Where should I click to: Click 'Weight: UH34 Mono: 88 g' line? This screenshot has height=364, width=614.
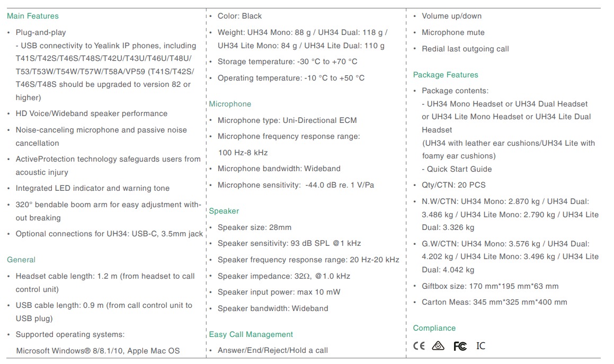[x=302, y=32]
